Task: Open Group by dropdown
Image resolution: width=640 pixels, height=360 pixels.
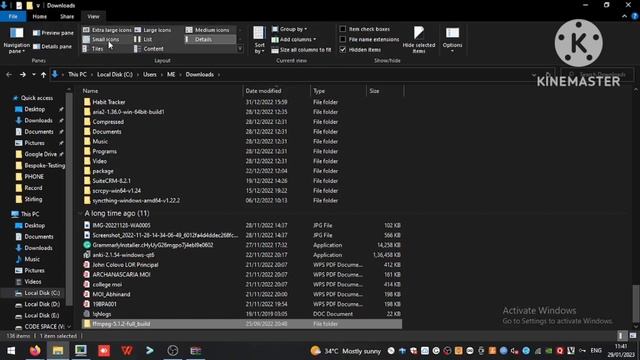Action: click(290, 29)
